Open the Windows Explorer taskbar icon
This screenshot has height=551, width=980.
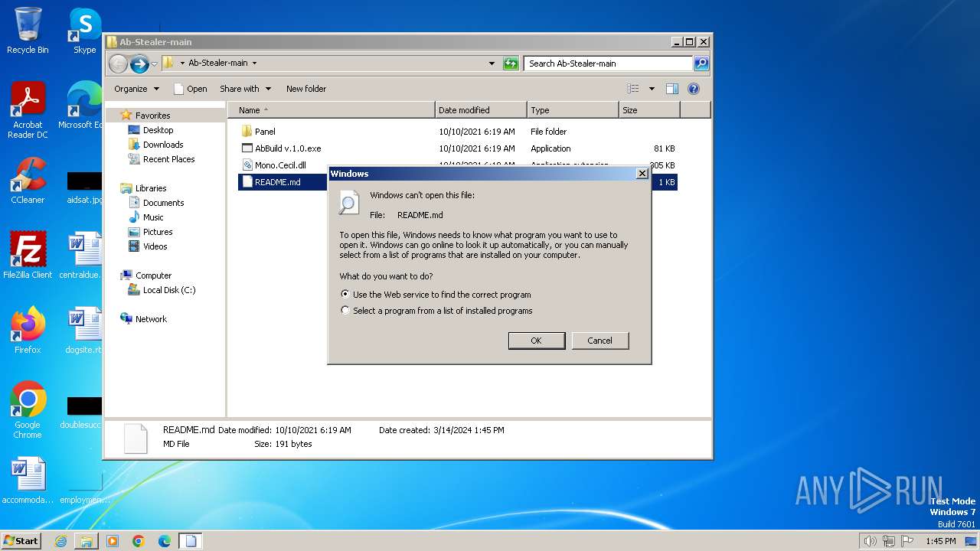(x=87, y=541)
